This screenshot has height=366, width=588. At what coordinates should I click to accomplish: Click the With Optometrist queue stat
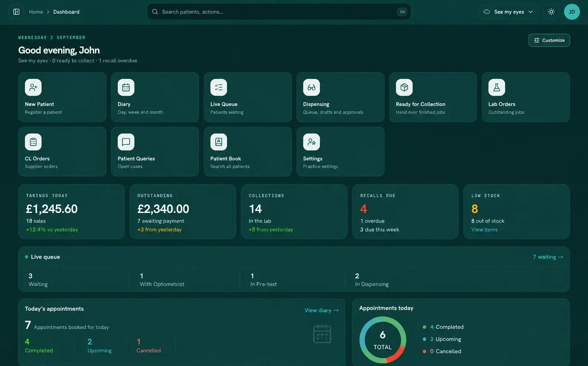[162, 280]
